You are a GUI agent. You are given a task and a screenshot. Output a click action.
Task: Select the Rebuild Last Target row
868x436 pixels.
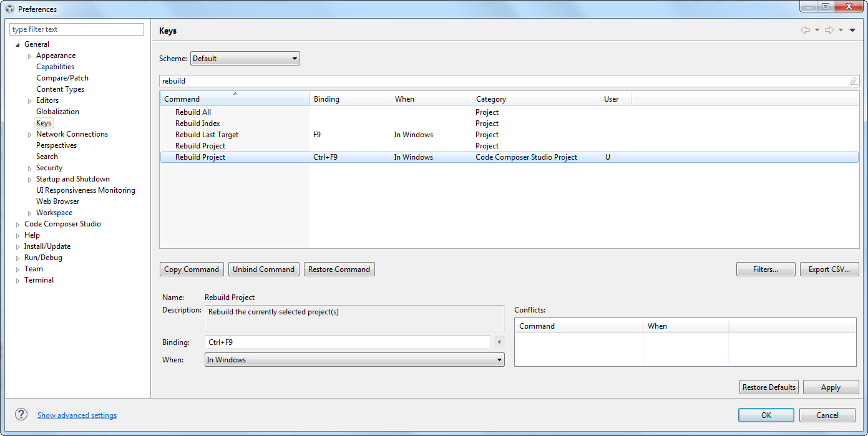tap(509, 135)
